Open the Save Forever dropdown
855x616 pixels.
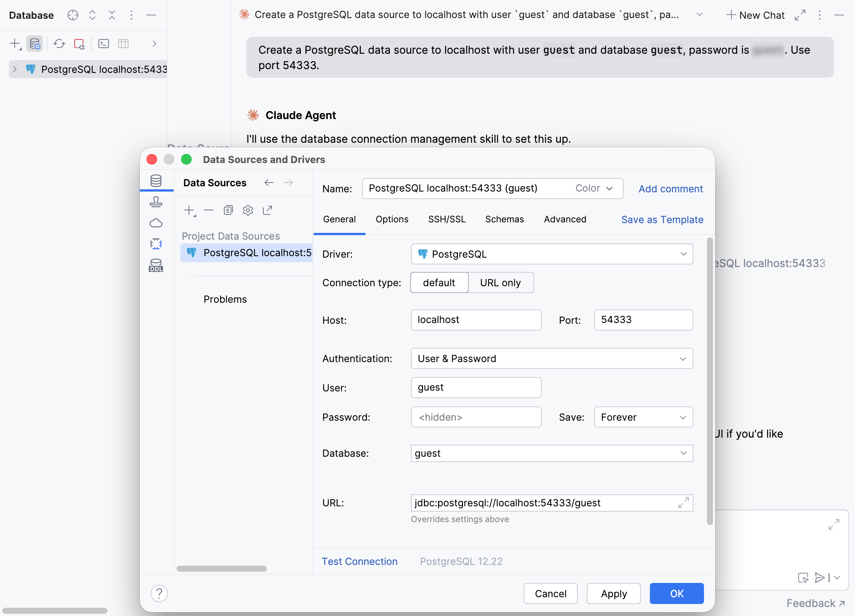pyautogui.click(x=644, y=417)
